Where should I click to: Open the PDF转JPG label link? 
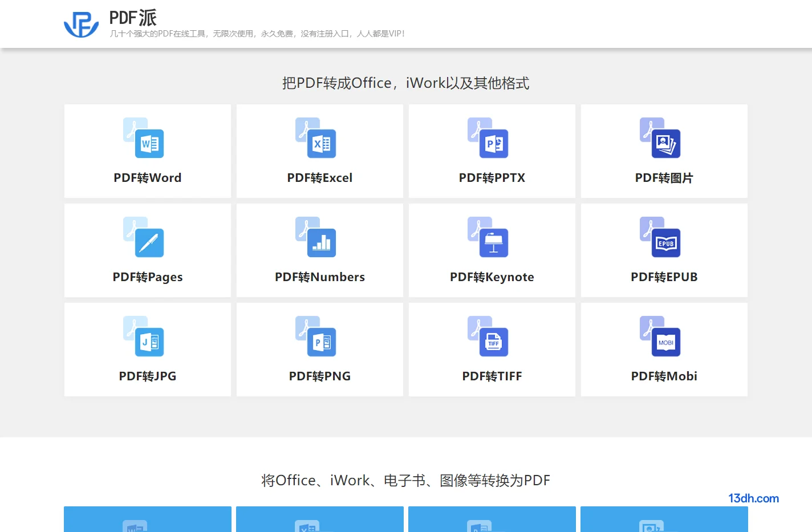click(148, 376)
